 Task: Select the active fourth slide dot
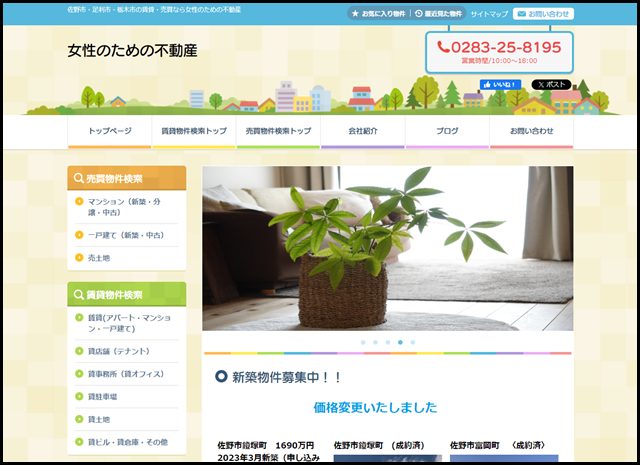coord(400,342)
